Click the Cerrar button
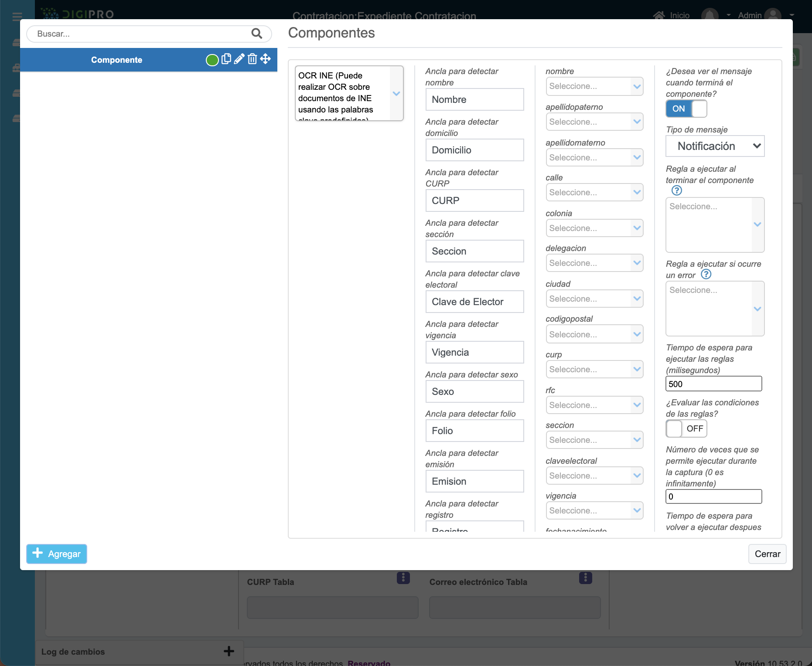 point(767,554)
